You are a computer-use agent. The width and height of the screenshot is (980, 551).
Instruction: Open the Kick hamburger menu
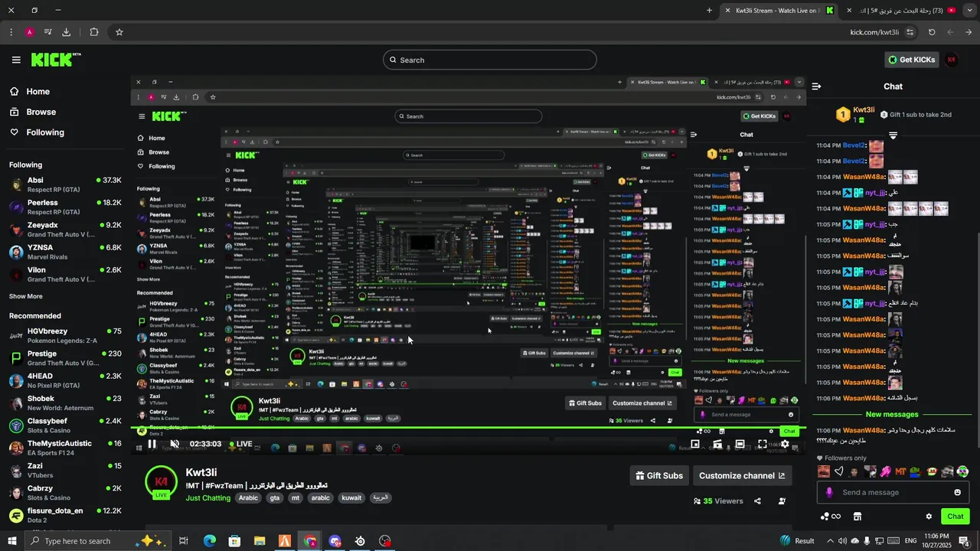tap(16, 60)
